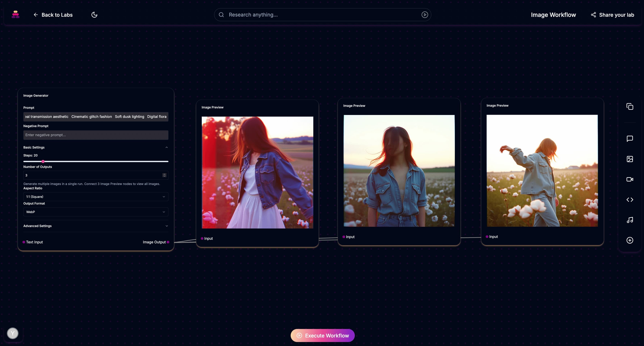Image resolution: width=644 pixels, height=346 pixels.
Task: Open the Aspect Ratio dropdown
Action: (95, 197)
